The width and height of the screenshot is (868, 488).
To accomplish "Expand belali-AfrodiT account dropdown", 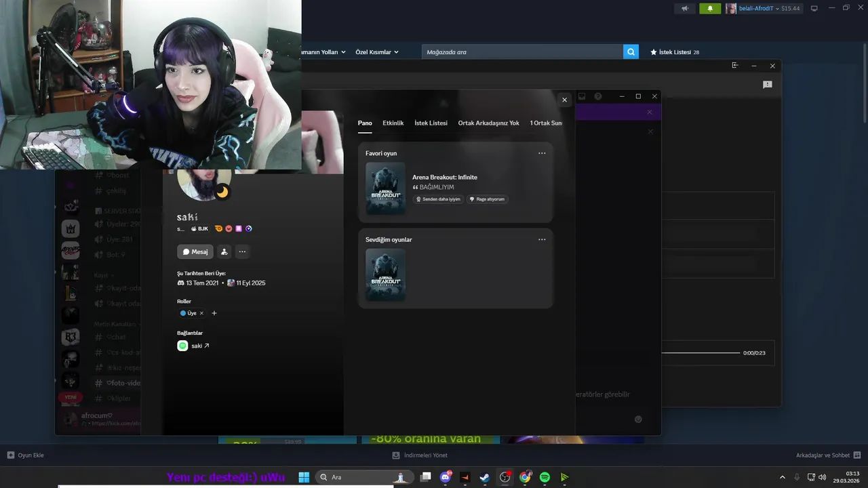I will tap(763, 8).
